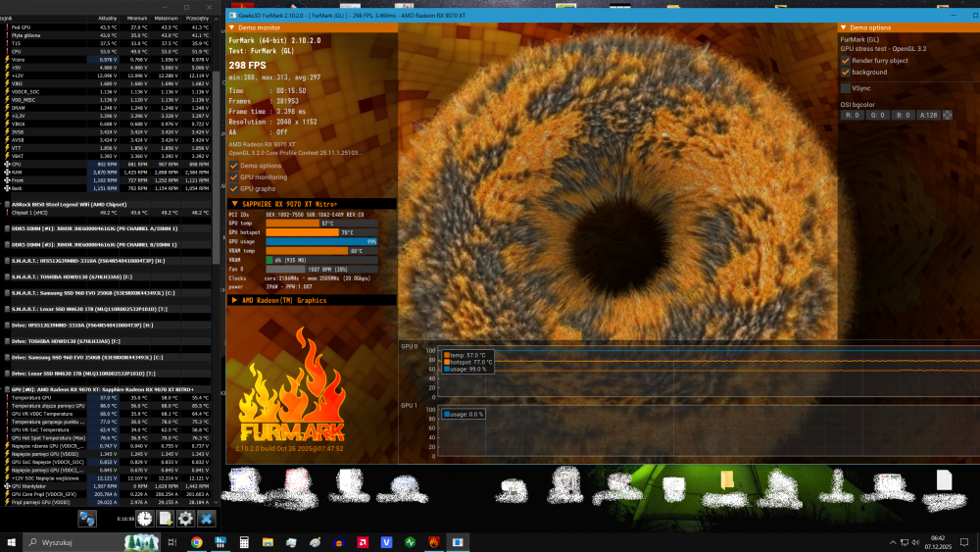Select the DRAM voltage sensor row
The height and width of the screenshot is (552, 980).
[x=106, y=108]
